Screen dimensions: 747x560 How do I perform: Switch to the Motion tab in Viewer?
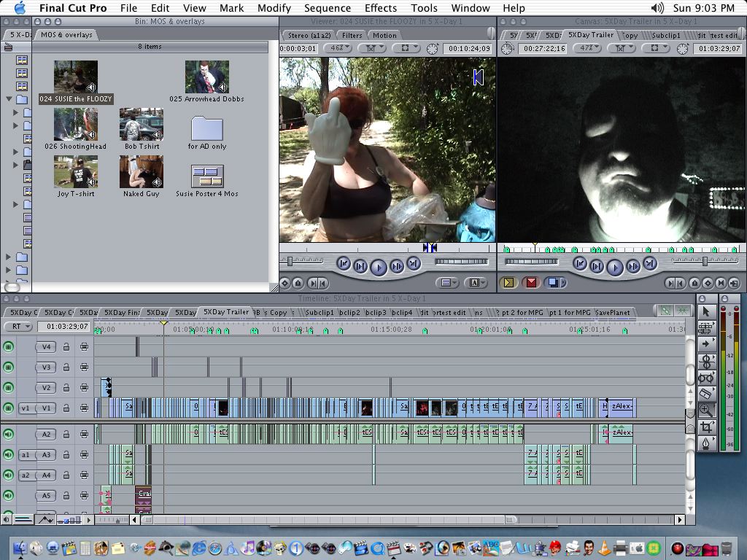[384, 35]
